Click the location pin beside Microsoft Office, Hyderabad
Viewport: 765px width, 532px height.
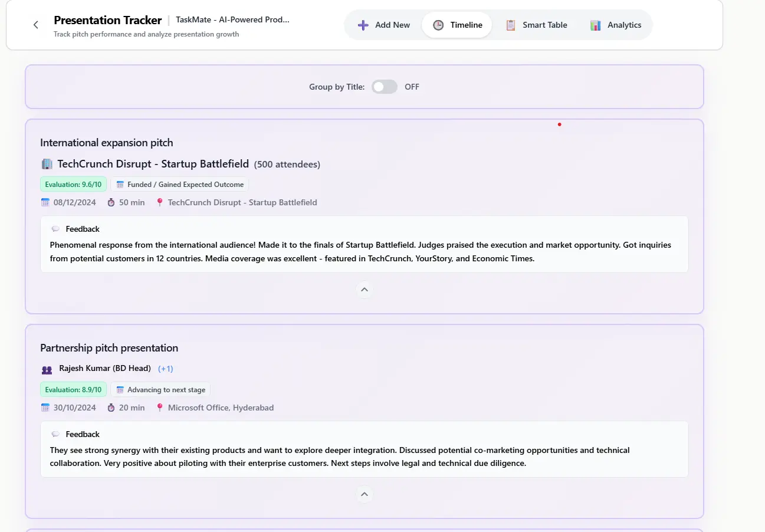click(x=160, y=408)
